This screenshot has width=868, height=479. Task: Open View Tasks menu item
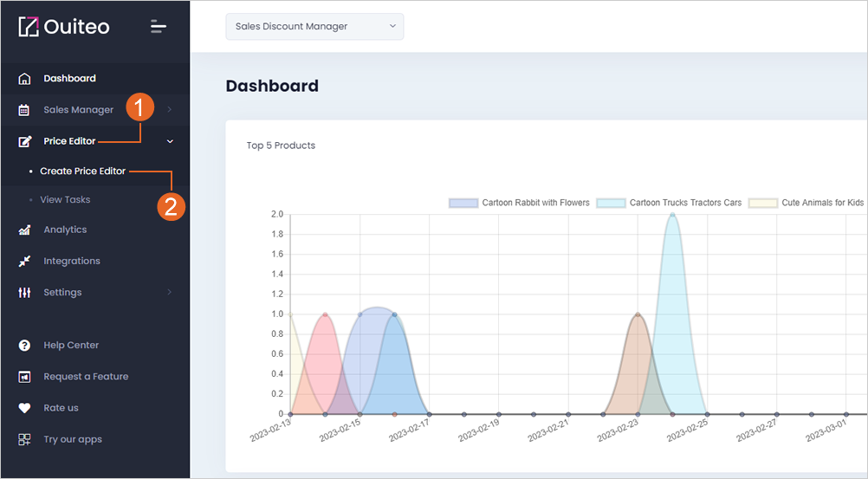65,199
